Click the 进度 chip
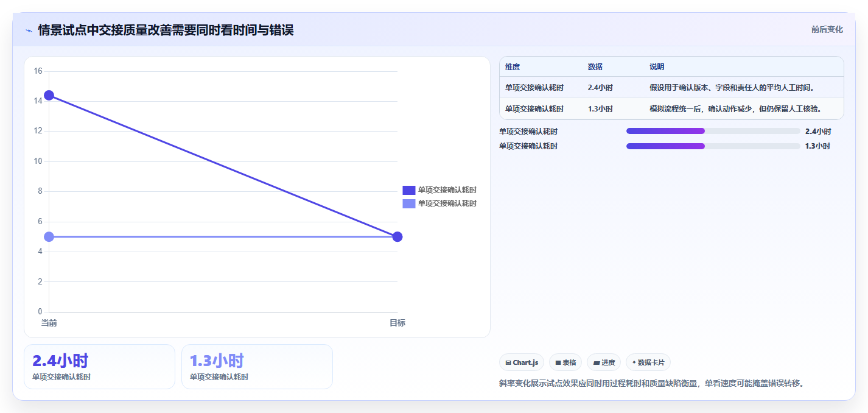 (x=604, y=362)
